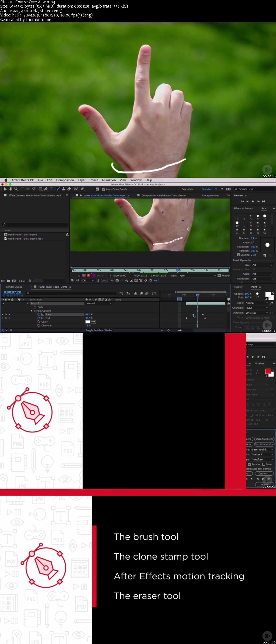Switch to Composition Hand-Paint-Tools-Demo viewer tab
The image size is (276, 644).
pyautogui.click(x=163, y=195)
